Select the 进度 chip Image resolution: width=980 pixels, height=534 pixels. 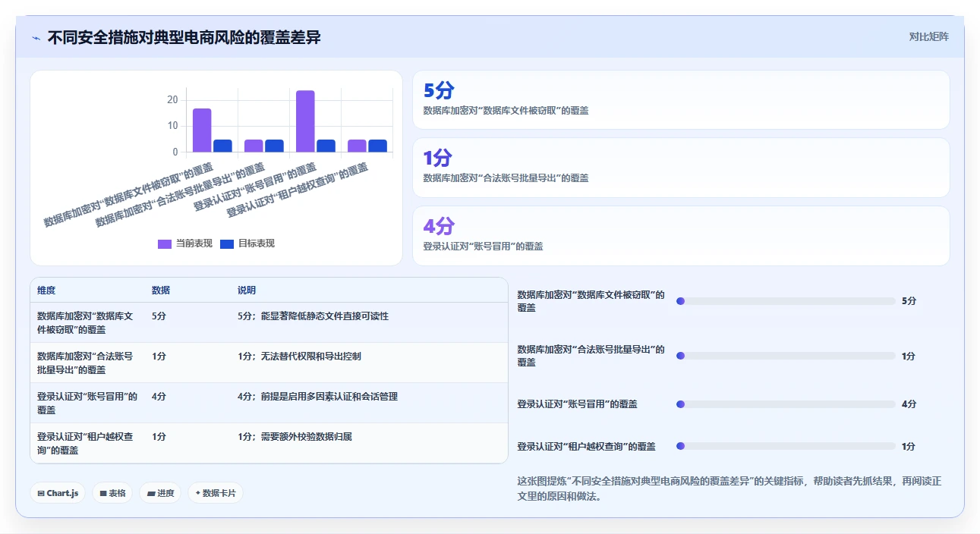160,493
